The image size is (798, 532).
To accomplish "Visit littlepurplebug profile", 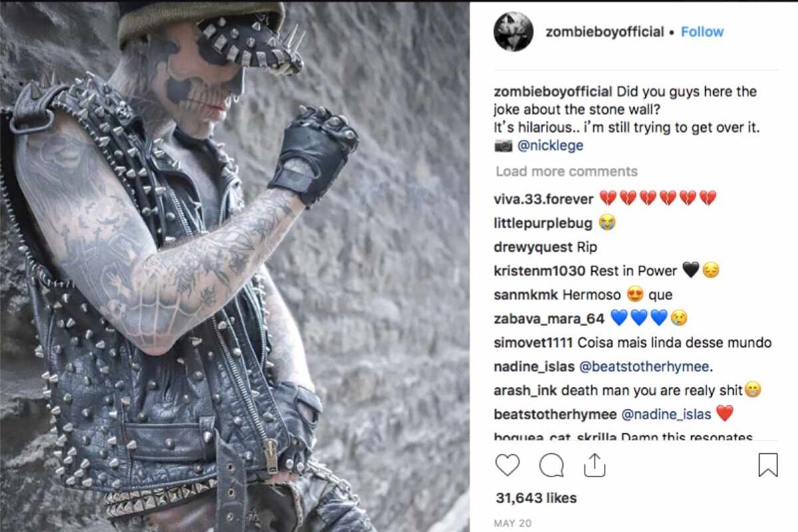I will tap(543, 223).
